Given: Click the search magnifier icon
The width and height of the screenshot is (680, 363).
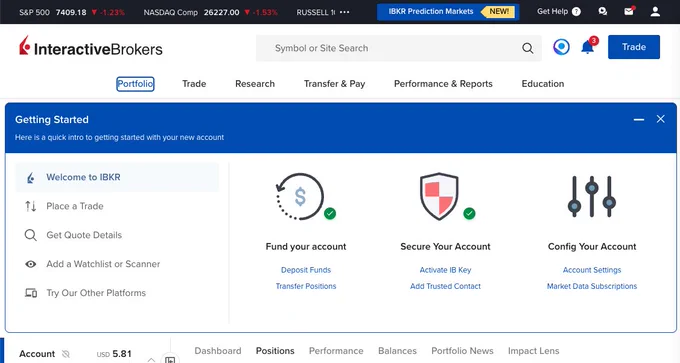Looking at the screenshot, I should (x=527, y=48).
